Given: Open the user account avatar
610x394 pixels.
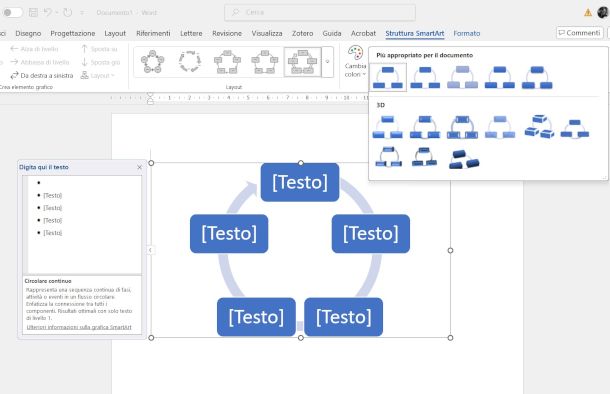Looking at the screenshot, I should tap(603, 12).
